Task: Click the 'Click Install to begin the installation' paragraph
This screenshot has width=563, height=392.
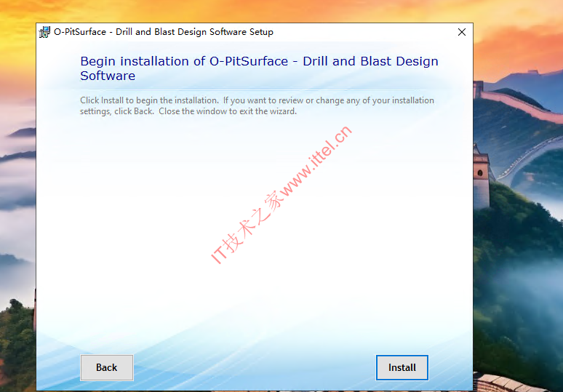Action: [x=257, y=105]
